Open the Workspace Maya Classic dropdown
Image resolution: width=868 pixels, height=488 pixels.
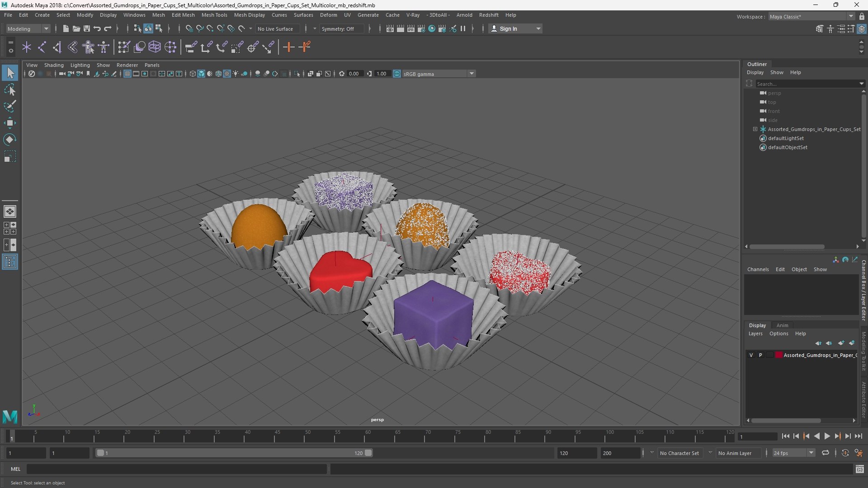pos(811,16)
